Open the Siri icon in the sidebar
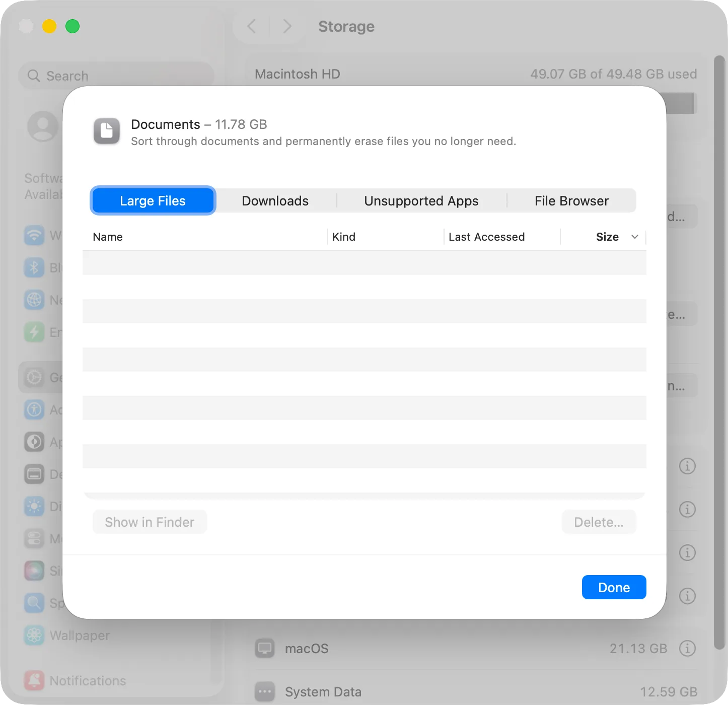This screenshot has width=728, height=705. pyautogui.click(x=34, y=571)
